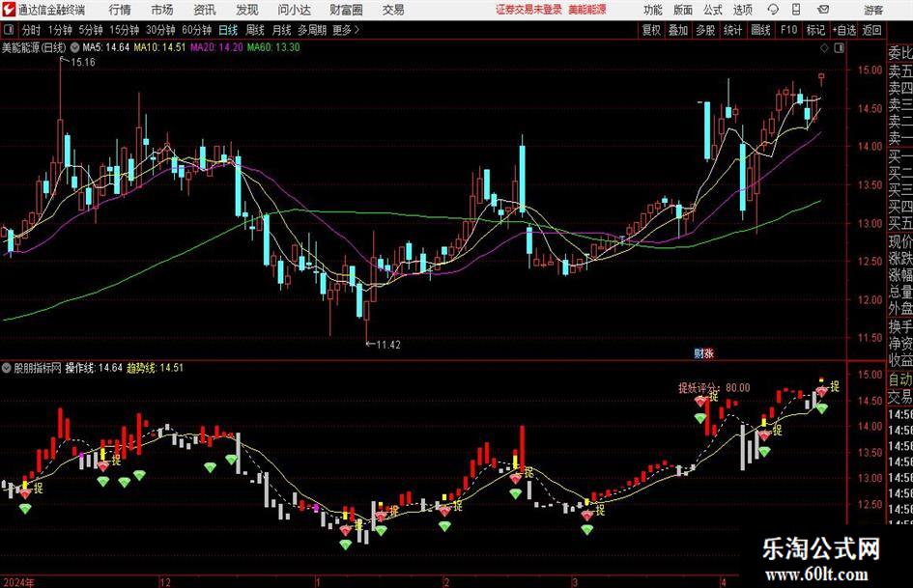This screenshot has height=588, width=913.
Task: Click the MA10: 14.51 label
Action: coord(159,47)
